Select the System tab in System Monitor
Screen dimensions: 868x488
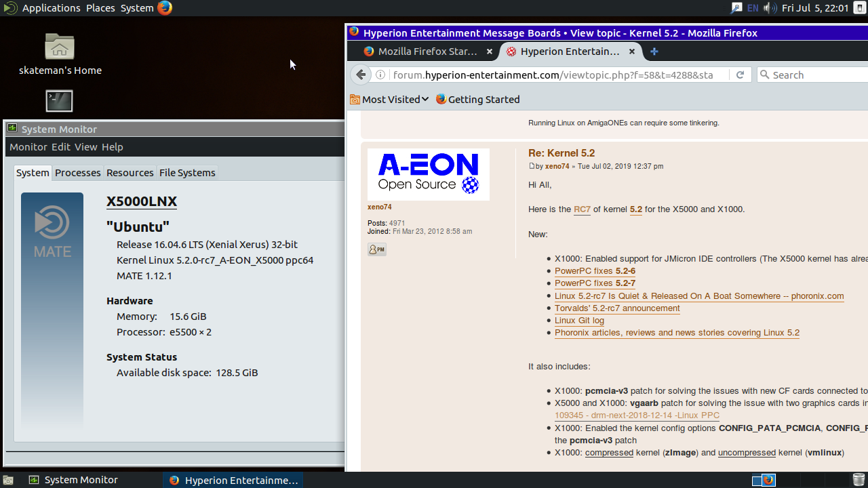33,173
